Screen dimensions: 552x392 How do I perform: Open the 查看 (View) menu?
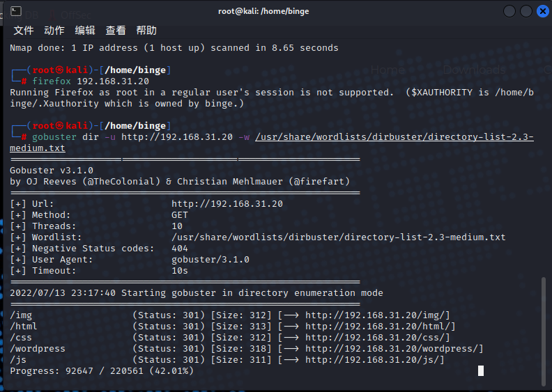click(116, 31)
